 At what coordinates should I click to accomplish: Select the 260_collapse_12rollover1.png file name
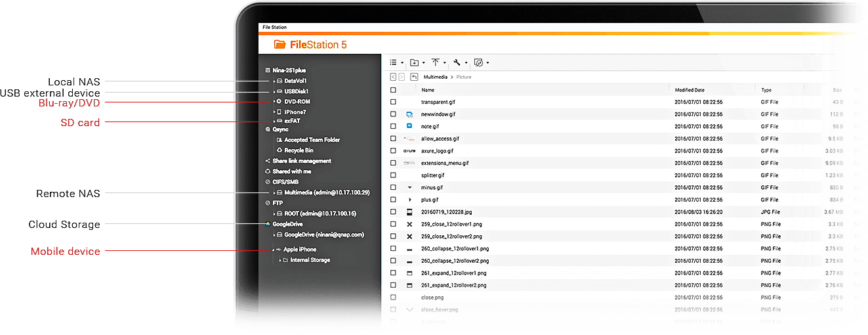455,248
